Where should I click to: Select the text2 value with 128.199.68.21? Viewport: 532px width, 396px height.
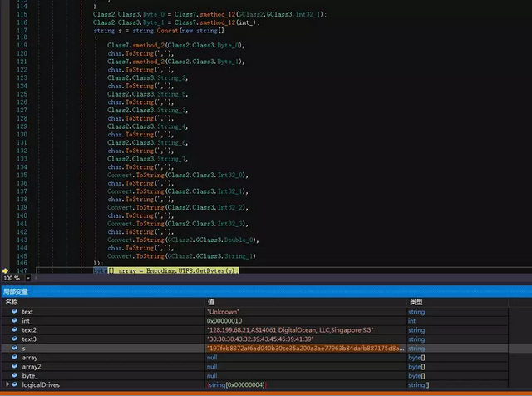(290, 330)
